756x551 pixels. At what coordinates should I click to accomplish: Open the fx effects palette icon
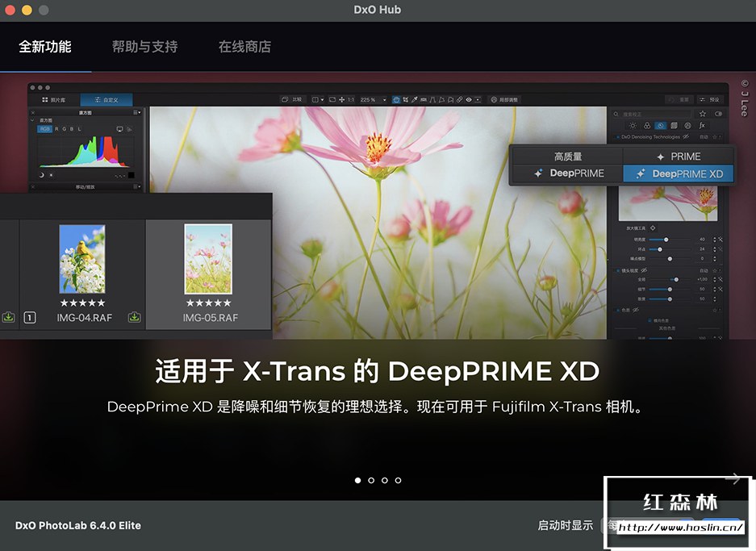(x=702, y=125)
